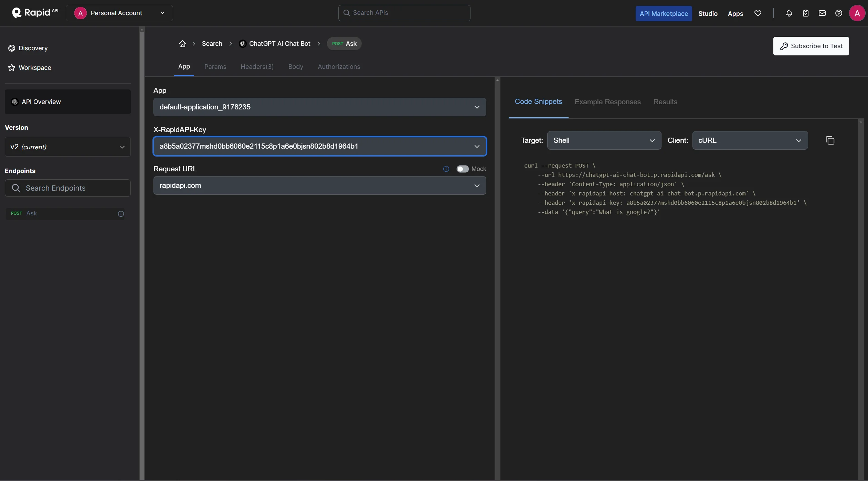The height and width of the screenshot is (481, 868).
Task: Open the help question mark icon
Action: pyautogui.click(x=838, y=13)
